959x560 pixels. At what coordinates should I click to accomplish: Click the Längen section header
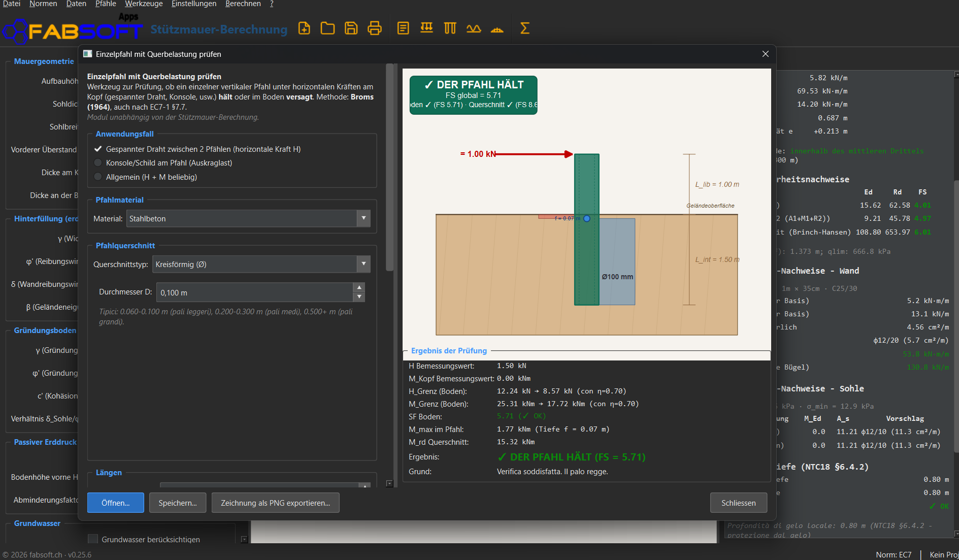click(109, 472)
